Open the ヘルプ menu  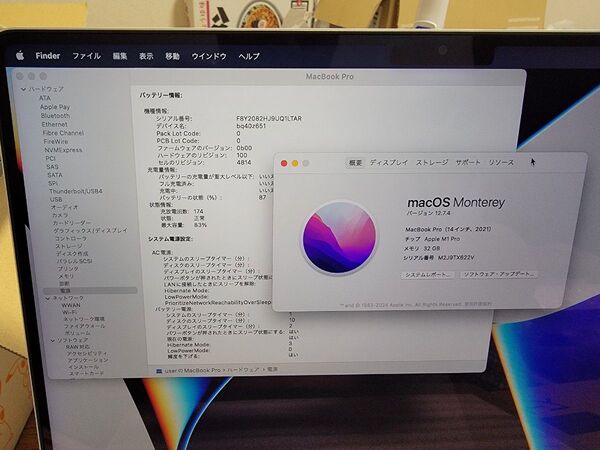pyautogui.click(x=249, y=57)
